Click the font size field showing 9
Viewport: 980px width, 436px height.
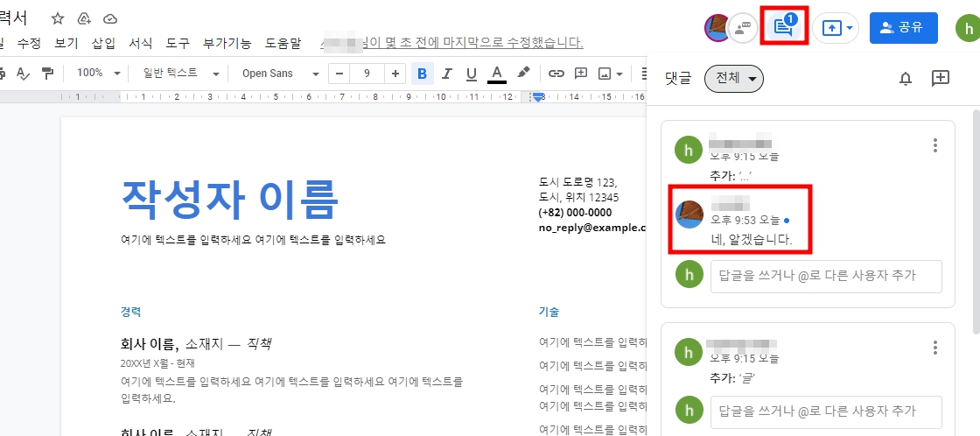click(x=367, y=74)
